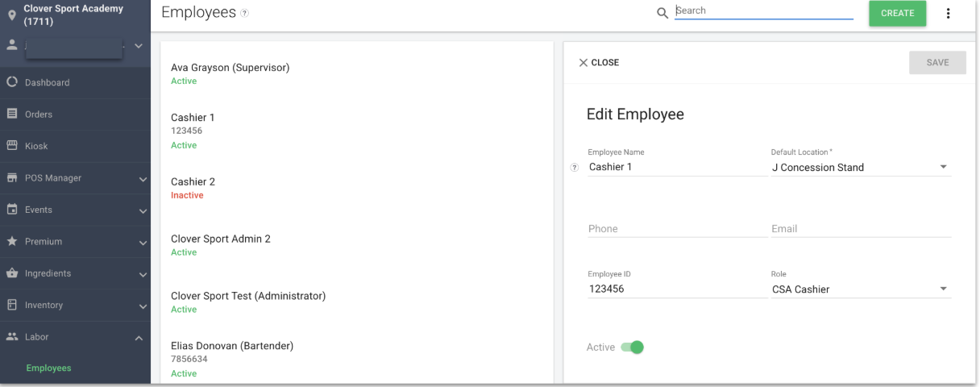Click the user profile icon in the sidebar
The width and height of the screenshot is (980, 387).
coord(12,45)
